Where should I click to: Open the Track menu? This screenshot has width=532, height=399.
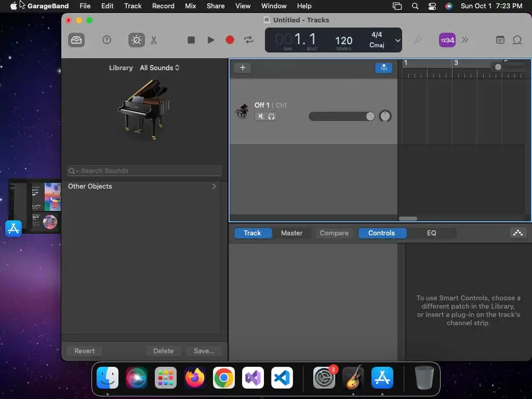click(x=132, y=6)
